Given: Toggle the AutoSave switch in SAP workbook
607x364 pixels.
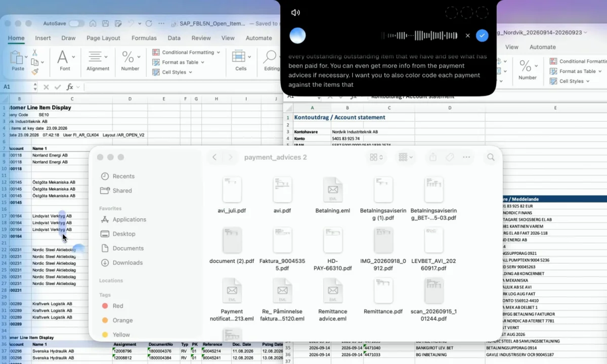Looking at the screenshot, I should point(76,23).
